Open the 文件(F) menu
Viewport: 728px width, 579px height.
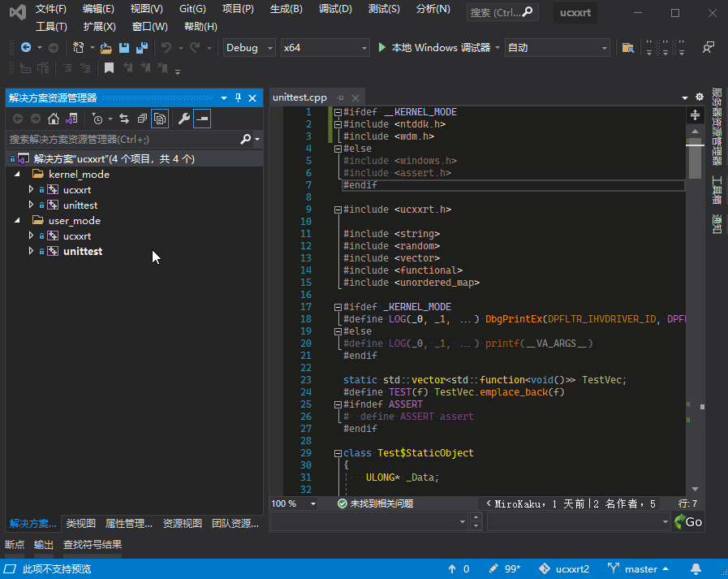[51, 9]
